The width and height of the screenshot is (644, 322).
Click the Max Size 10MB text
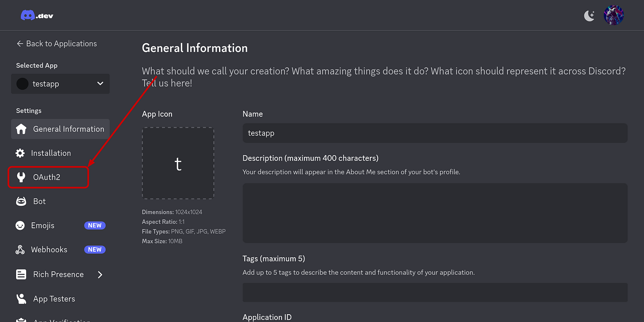tap(162, 241)
